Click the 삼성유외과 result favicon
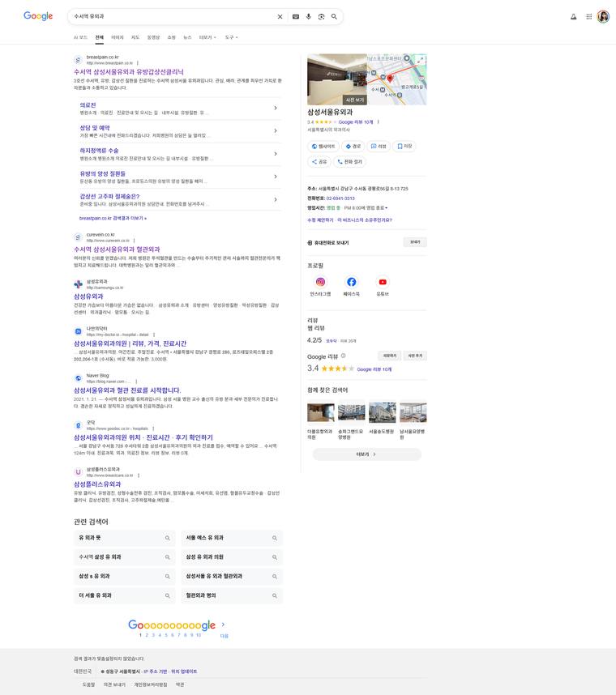This screenshot has width=616, height=695. [x=78, y=284]
